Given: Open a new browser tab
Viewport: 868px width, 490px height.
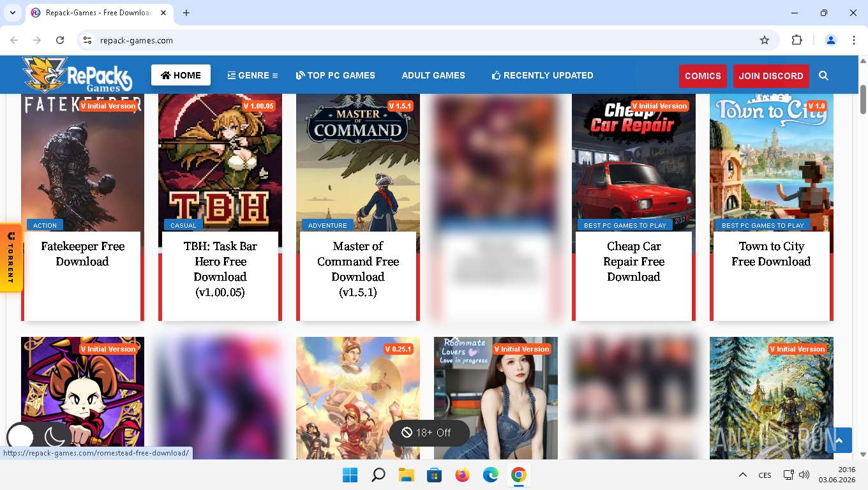Looking at the screenshot, I should tap(186, 13).
